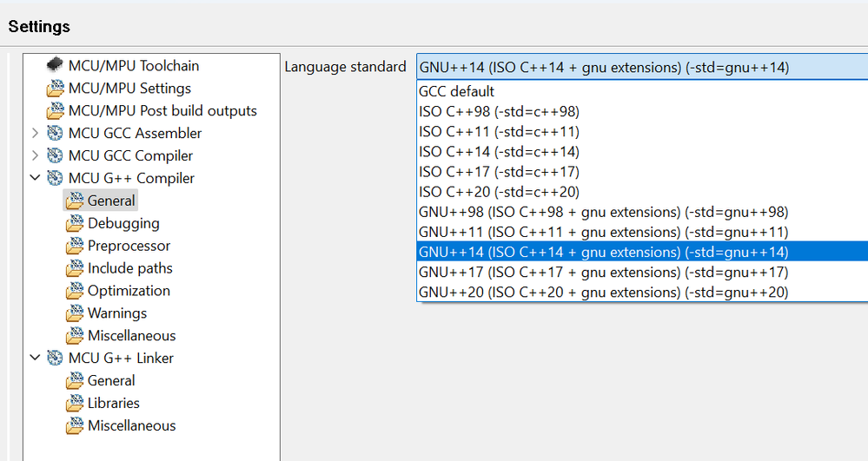Pick GNU++98 with gnu extensions option
This screenshot has height=461, width=868.
642,212
